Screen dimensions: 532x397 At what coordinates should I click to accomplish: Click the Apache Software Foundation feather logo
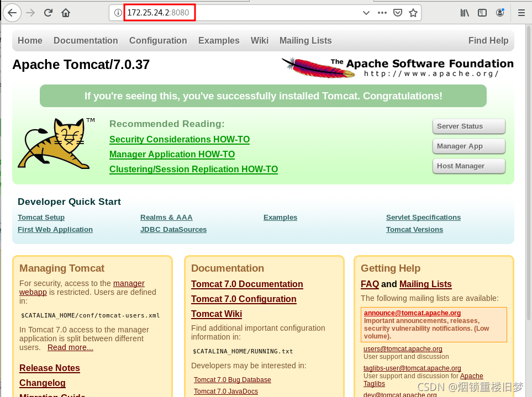(397, 67)
